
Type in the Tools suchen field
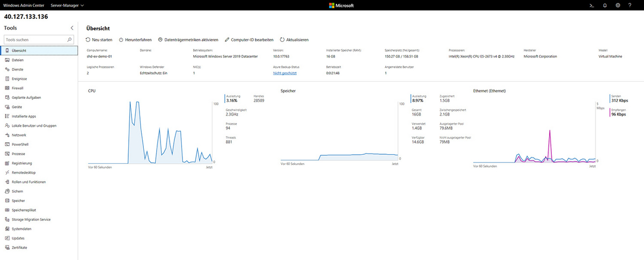click(x=34, y=40)
